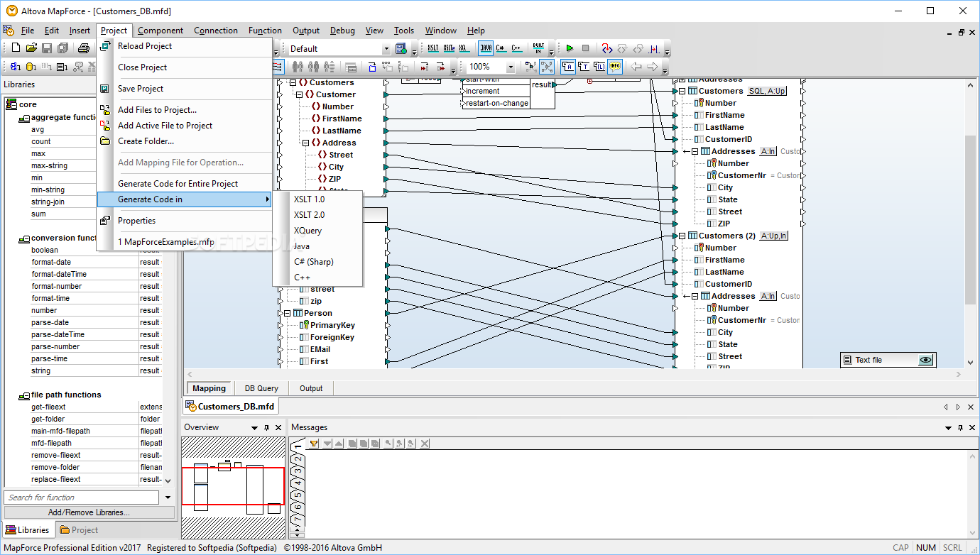Image resolution: width=980 pixels, height=555 pixels.
Task: Close the Overview panel
Action: [x=278, y=428]
